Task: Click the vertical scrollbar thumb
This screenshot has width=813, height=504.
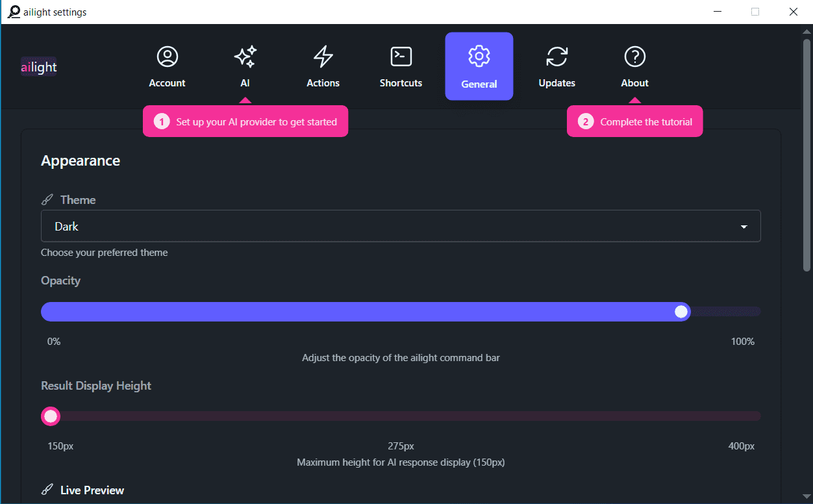Action: [807, 155]
